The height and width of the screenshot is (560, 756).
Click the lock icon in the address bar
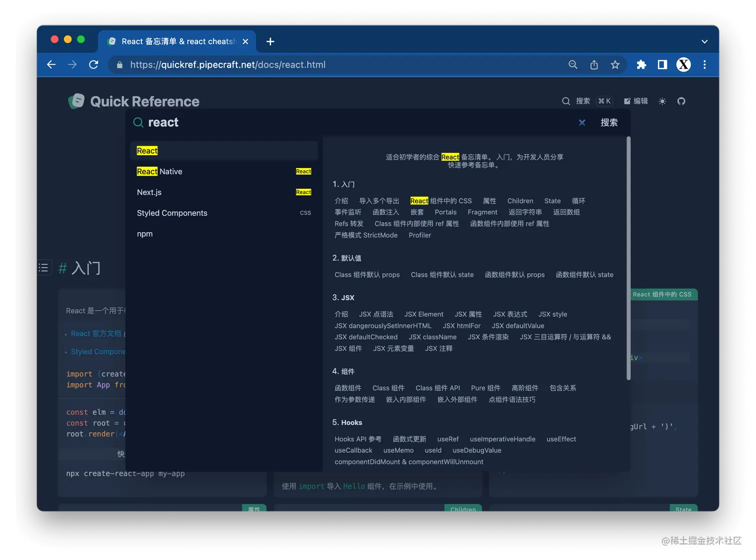[119, 65]
